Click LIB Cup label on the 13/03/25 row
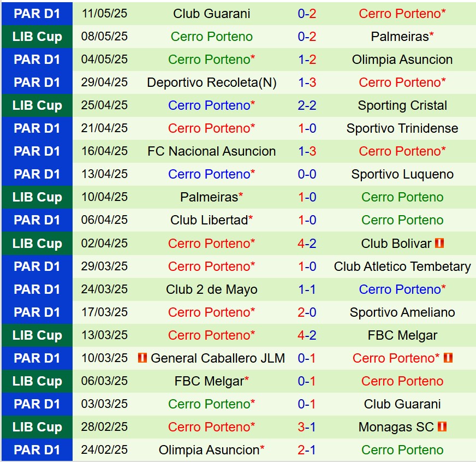This screenshot has width=476, height=462. tap(37, 335)
